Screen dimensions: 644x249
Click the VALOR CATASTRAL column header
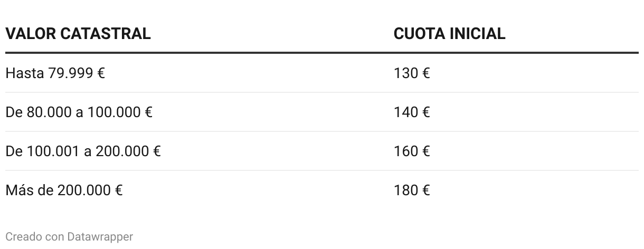(x=78, y=34)
